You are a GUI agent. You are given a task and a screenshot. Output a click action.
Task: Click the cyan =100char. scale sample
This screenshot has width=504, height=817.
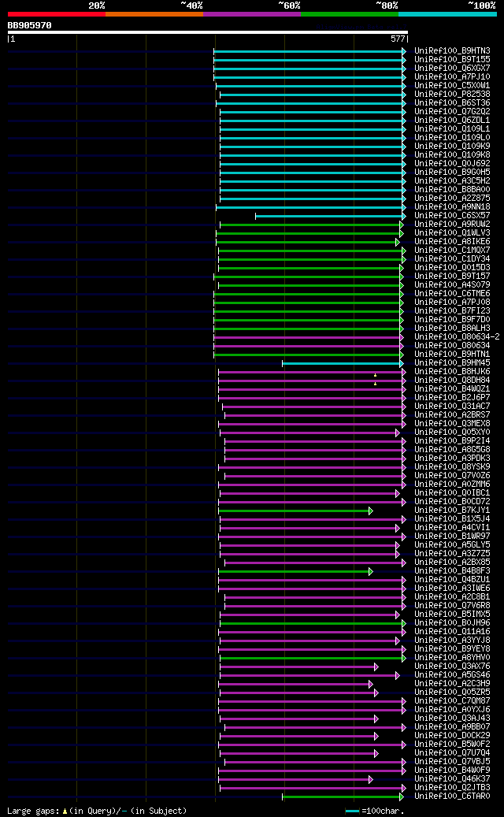click(x=353, y=811)
